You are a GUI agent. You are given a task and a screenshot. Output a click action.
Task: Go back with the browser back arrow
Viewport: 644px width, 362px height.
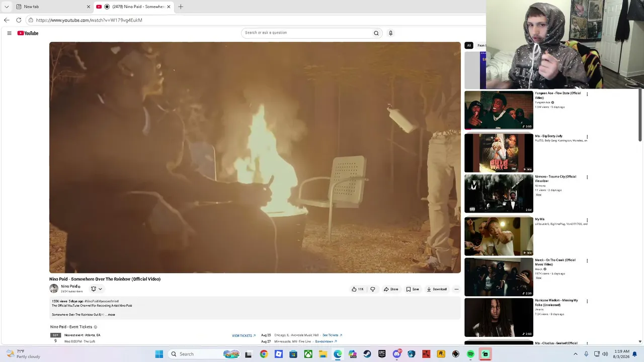(x=6, y=20)
